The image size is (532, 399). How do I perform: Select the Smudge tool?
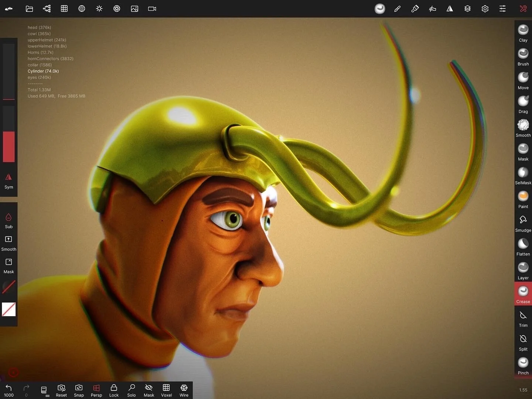coord(523,223)
